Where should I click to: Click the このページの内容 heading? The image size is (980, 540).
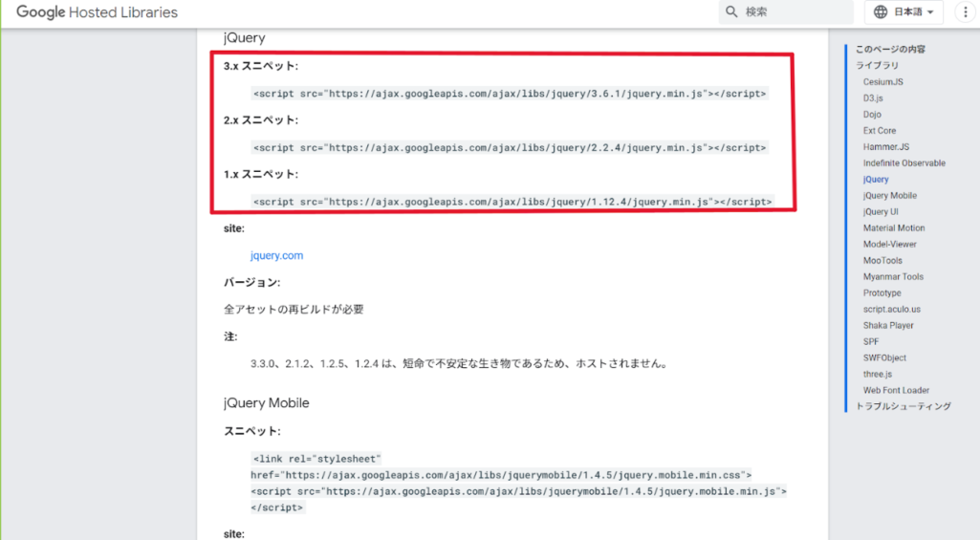tap(890, 50)
